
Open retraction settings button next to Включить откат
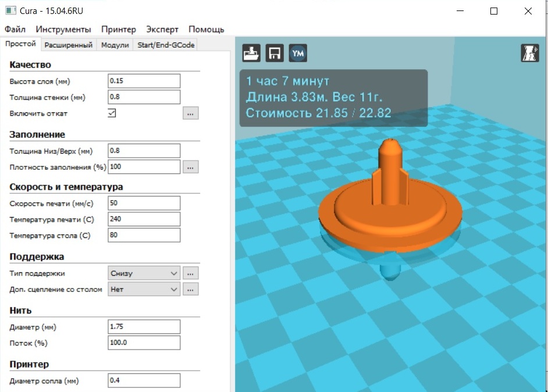tap(190, 113)
